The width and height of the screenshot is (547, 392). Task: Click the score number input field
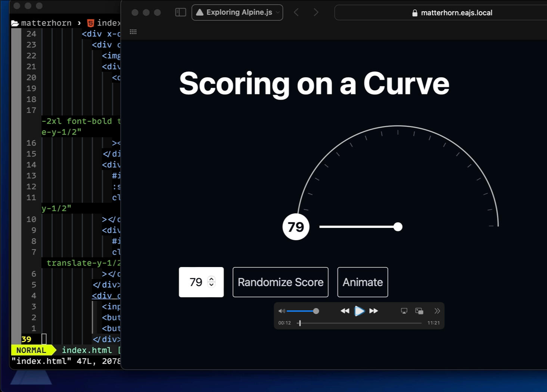tap(195, 282)
